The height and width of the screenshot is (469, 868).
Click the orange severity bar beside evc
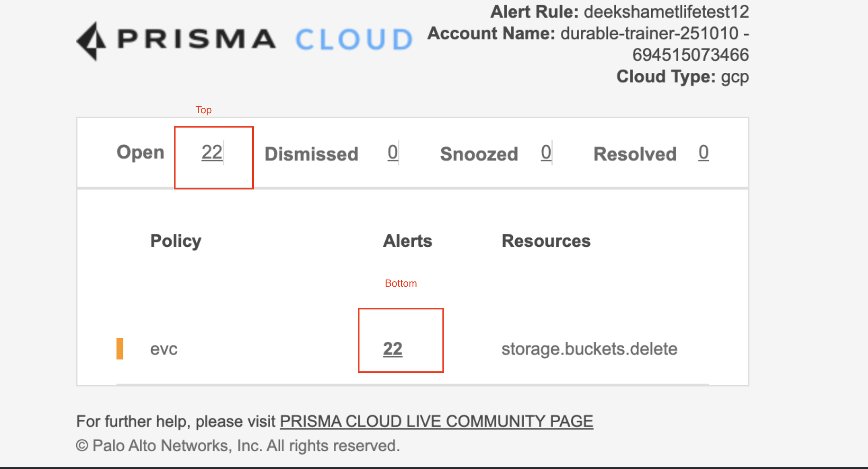click(120, 349)
